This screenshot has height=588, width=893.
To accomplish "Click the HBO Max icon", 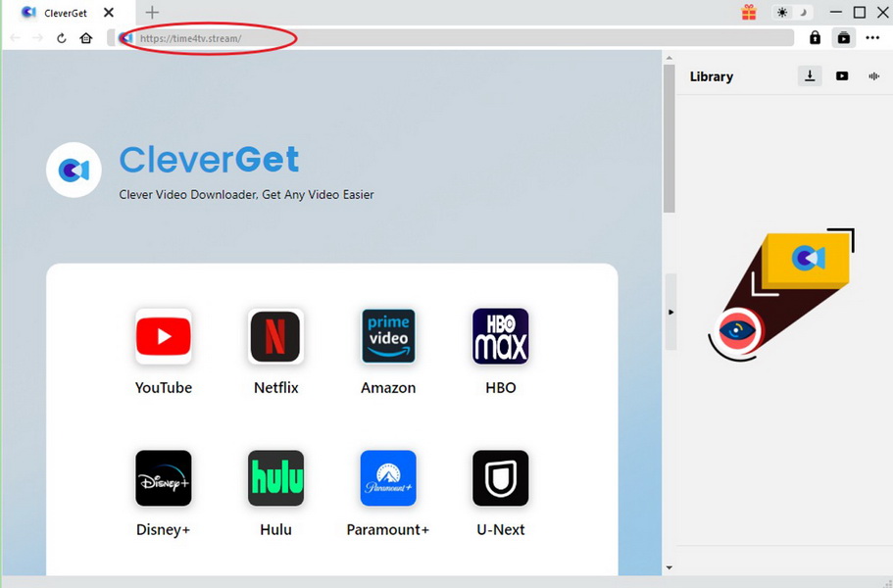I will (x=500, y=336).
